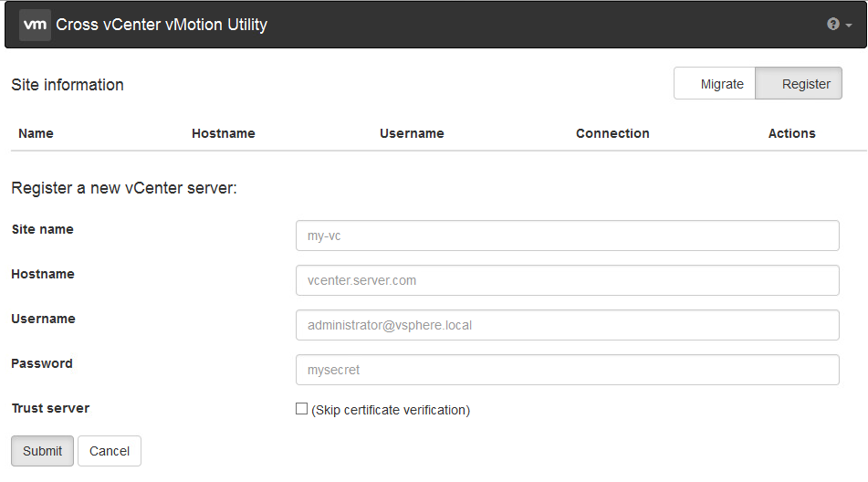Click into the Hostname text box
The height and width of the screenshot is (482, 868).
click(568, 280)
